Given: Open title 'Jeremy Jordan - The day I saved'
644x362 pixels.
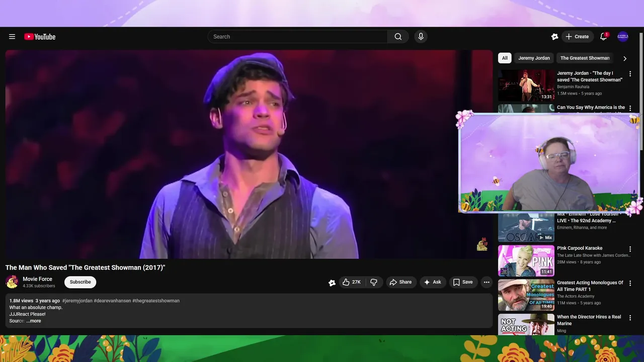Looking at the screenshot, I should click(590, 76).
